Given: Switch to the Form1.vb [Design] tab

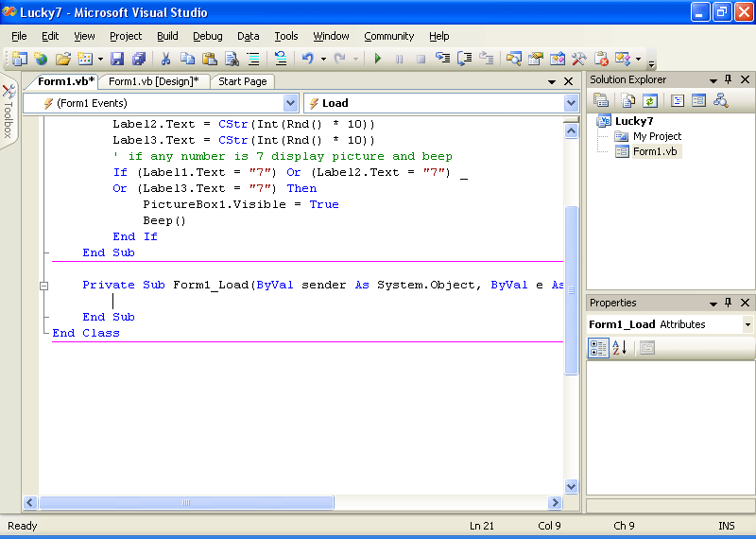Looking at the screenshot, I should coord(153,81).
